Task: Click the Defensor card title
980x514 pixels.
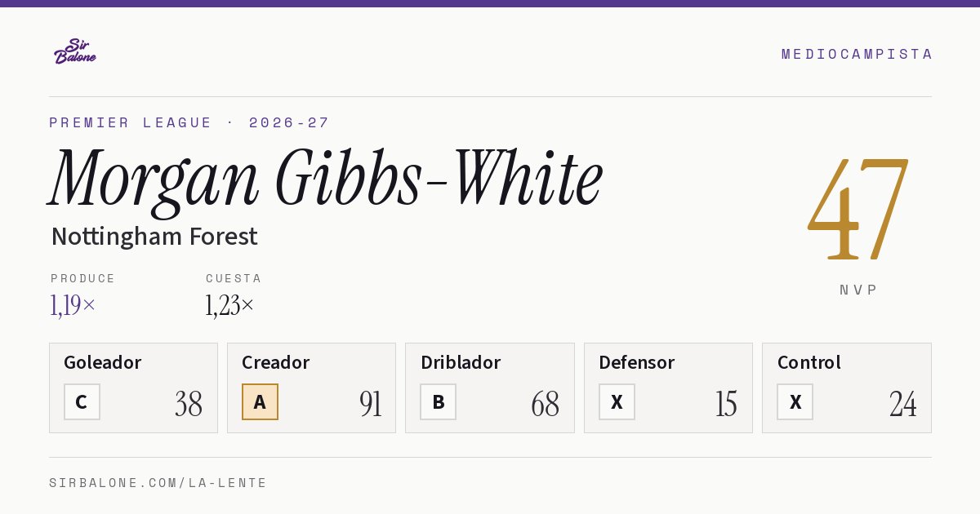Action: [637, 362]
